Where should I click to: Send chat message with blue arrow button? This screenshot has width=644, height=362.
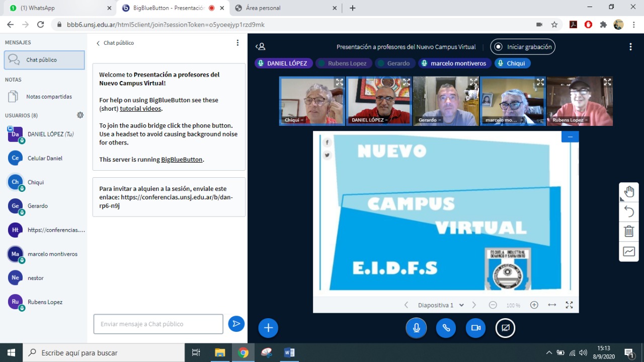pyautogui.click(x=236, y=324)
